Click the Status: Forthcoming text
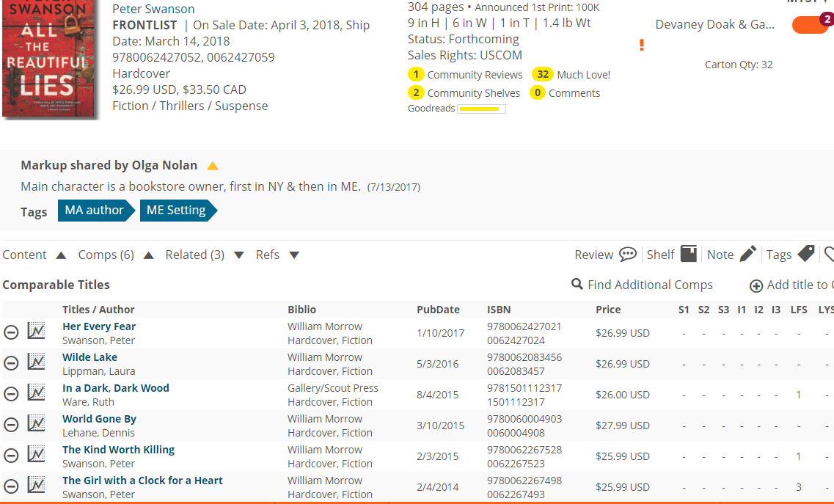 click(x=464, y=40)
